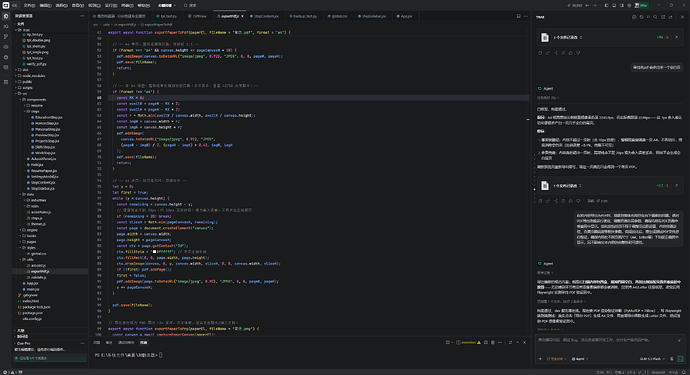690x375 pixels.
Task: Select the 问题 tab in bottom panel
Action: 97,342
